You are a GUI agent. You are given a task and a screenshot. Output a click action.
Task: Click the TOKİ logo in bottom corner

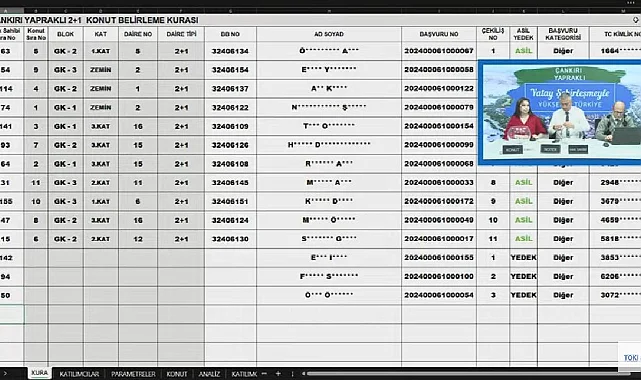pyautogui.click(x=630, y=358)
